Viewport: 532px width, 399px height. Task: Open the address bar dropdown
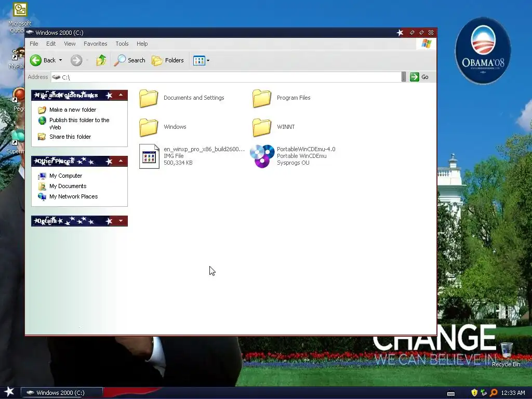coord(403,77)
